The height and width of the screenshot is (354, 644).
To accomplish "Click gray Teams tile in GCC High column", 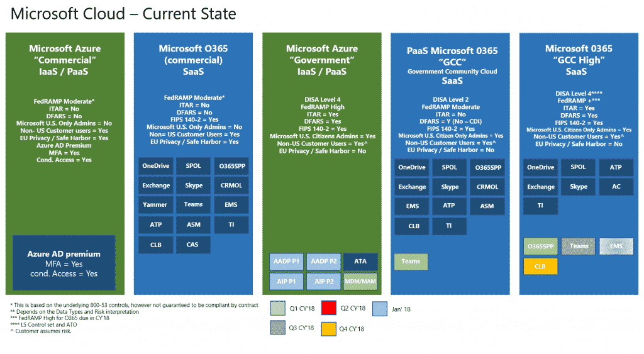I will point(579,246).
